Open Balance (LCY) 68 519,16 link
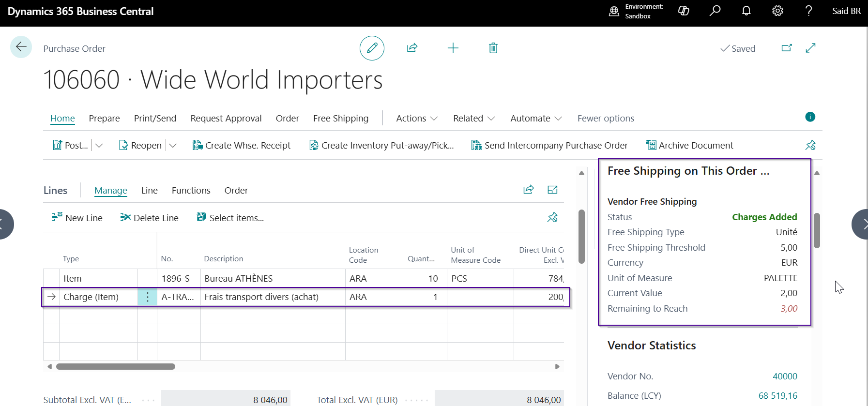Image resolution: width=868 pixels, height=406 pixels. tap(777, 395)
